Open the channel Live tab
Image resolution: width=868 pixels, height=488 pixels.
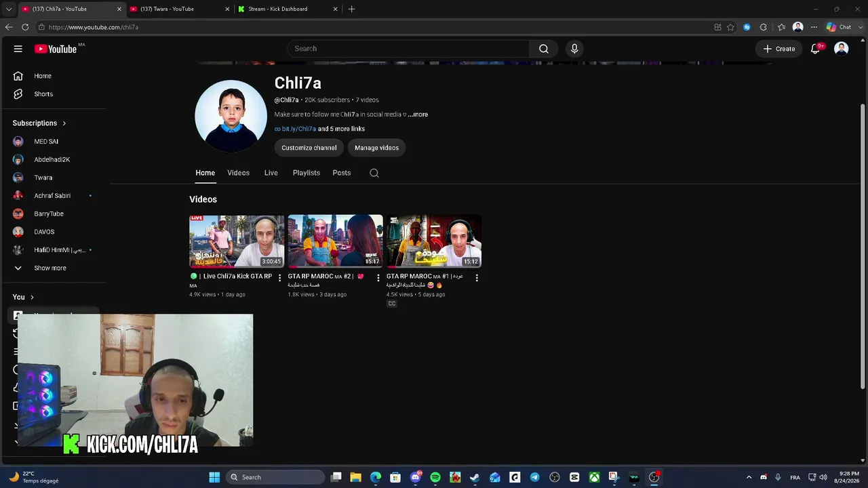(x=271, y=173)
